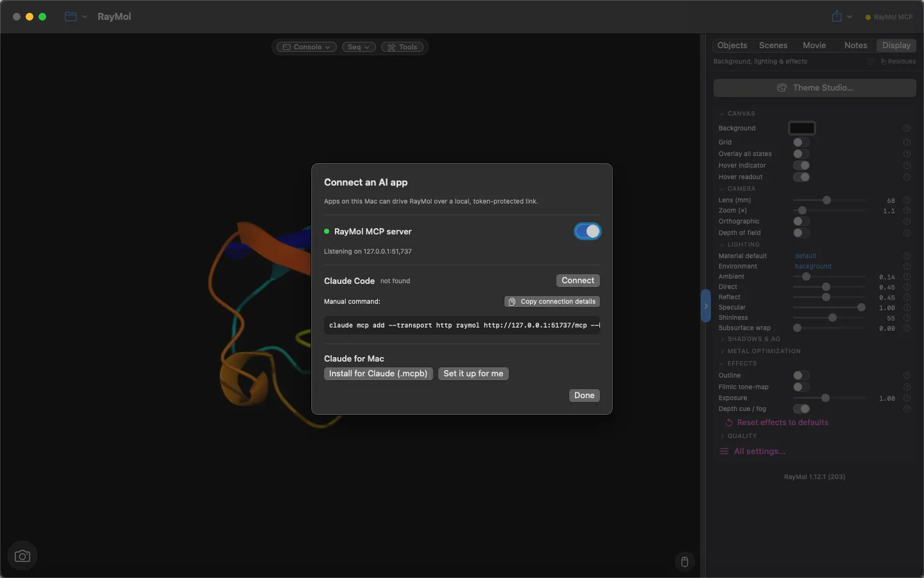Click the manual command text field
Image resolution: width=924 pixels, height=578 pixels.
(462, 326)
